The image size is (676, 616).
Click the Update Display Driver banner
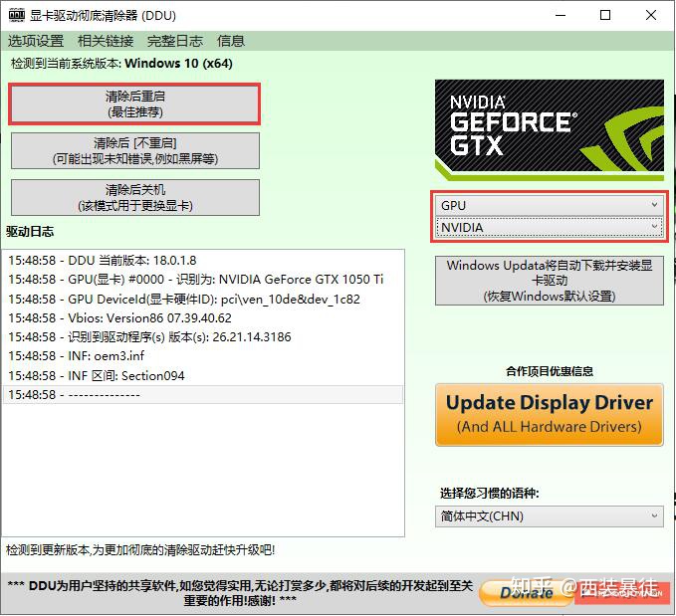pos(550,414)
